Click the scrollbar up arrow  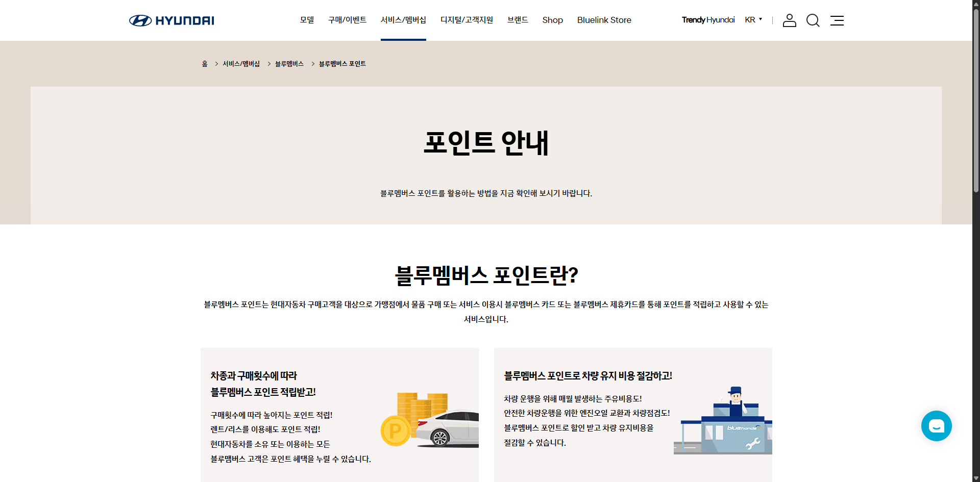(x=975, y=4)
